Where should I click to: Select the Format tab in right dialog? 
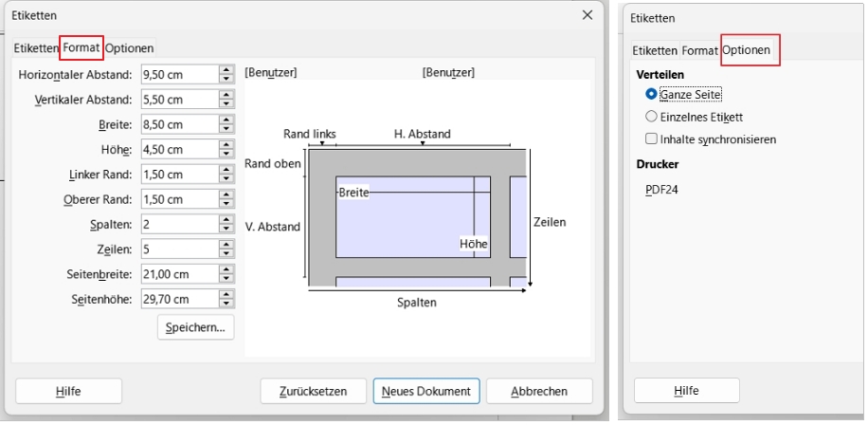click(x=699, y=50)
